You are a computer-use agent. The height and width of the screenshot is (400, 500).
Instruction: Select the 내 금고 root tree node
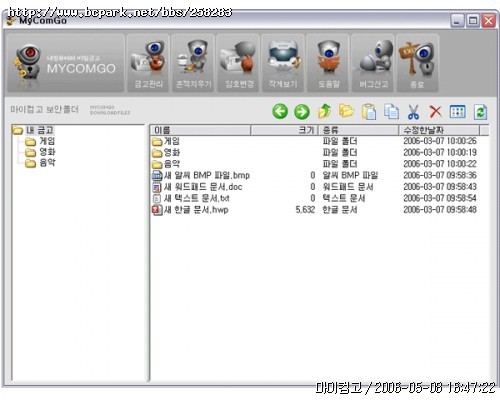(40, 130)
